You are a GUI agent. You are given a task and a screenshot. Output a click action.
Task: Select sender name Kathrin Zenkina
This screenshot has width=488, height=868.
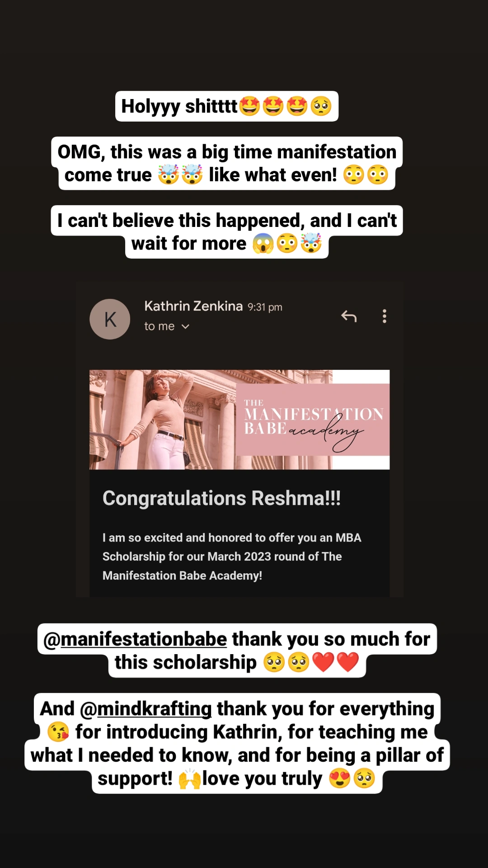(193, 306)
